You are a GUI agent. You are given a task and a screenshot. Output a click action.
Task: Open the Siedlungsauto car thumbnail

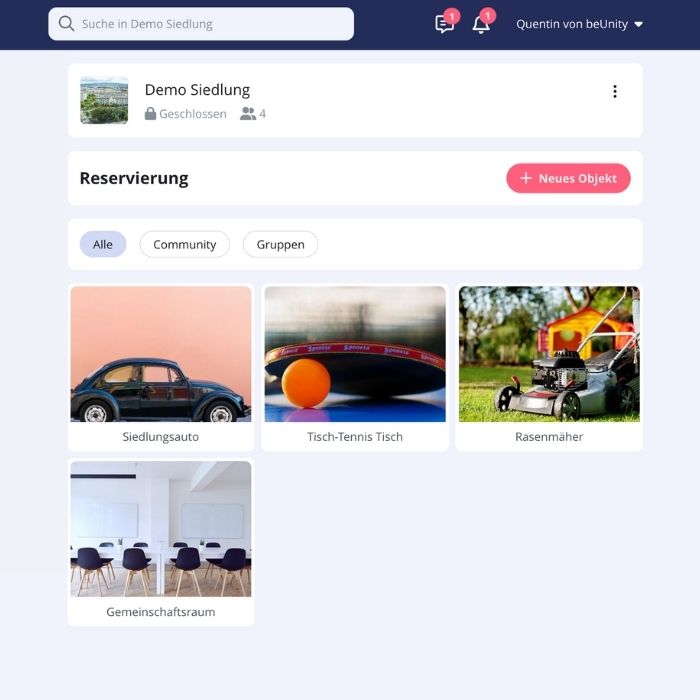click(x=161, y=354)
